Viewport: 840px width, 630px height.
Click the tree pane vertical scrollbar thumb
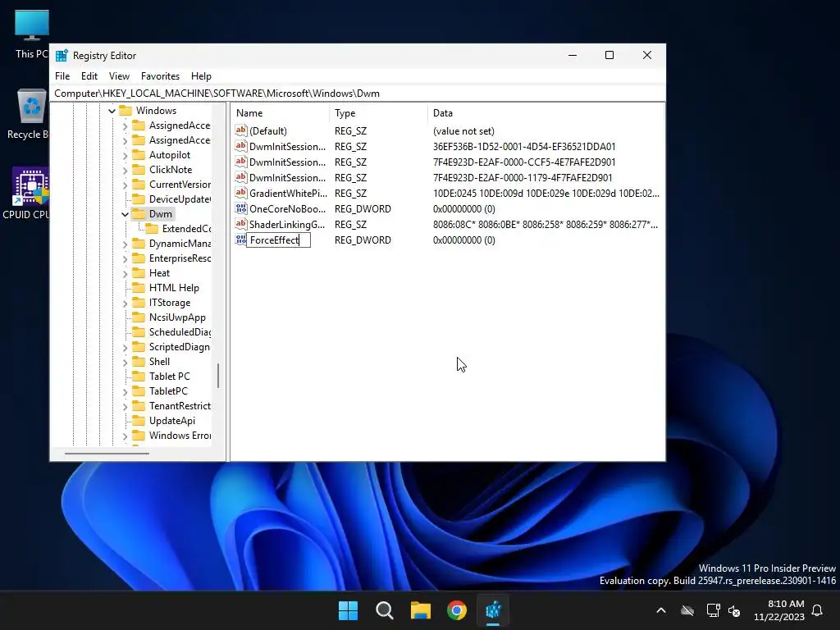point(218,376)
